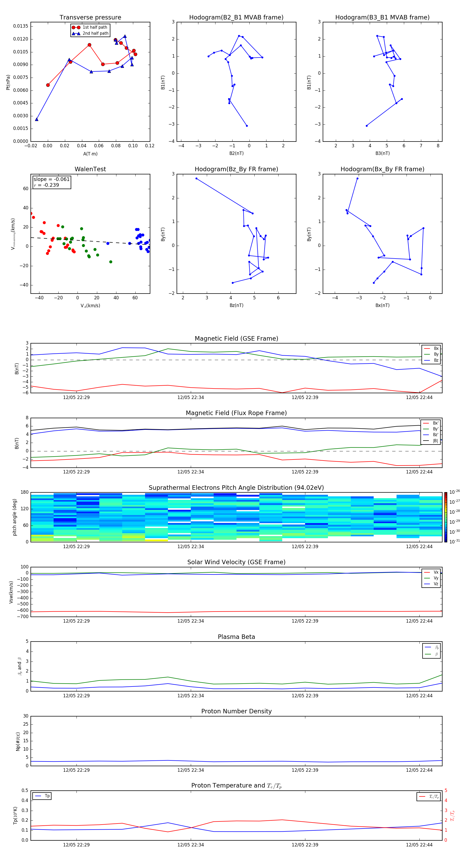The width and height of the screenshot is (473, 868).
Task: Click the "Proton Number Density" title
Action: coord(236,711)
